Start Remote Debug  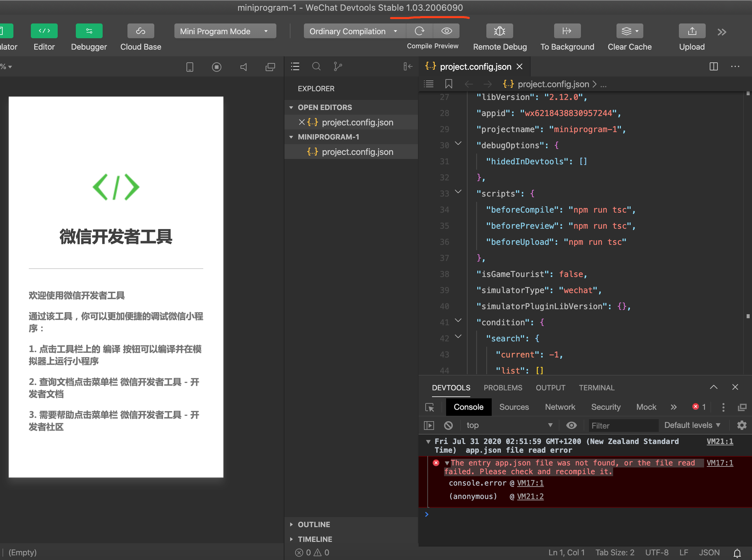[x=499, y=31]
